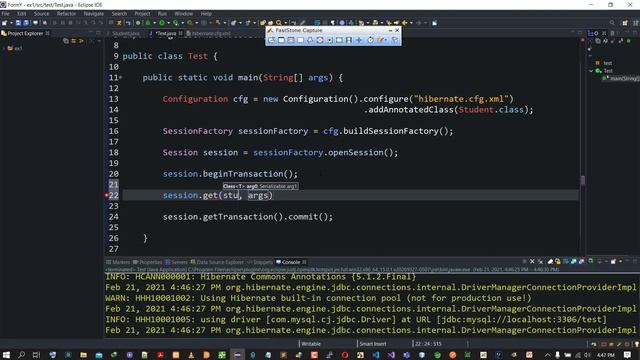Viewport: 640px width, 360px height.
Task: Open the Refactor menu
Action: point(66,13)
